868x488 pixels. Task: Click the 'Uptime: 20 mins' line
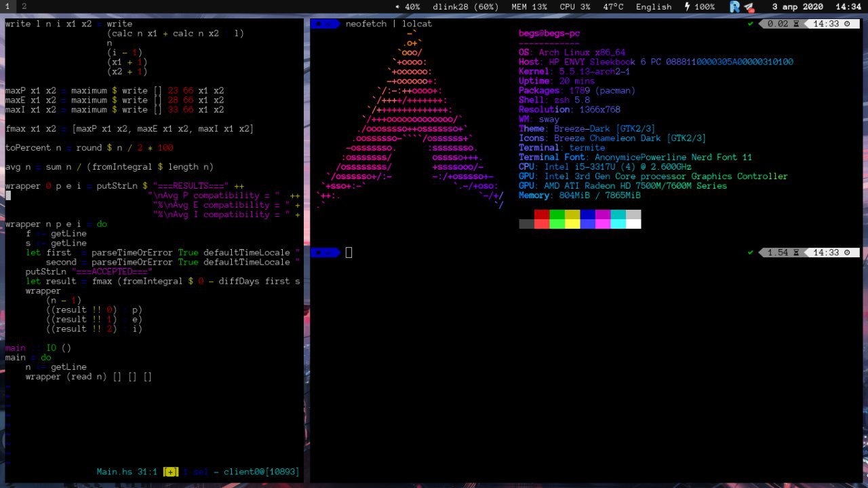coord(557,81)
